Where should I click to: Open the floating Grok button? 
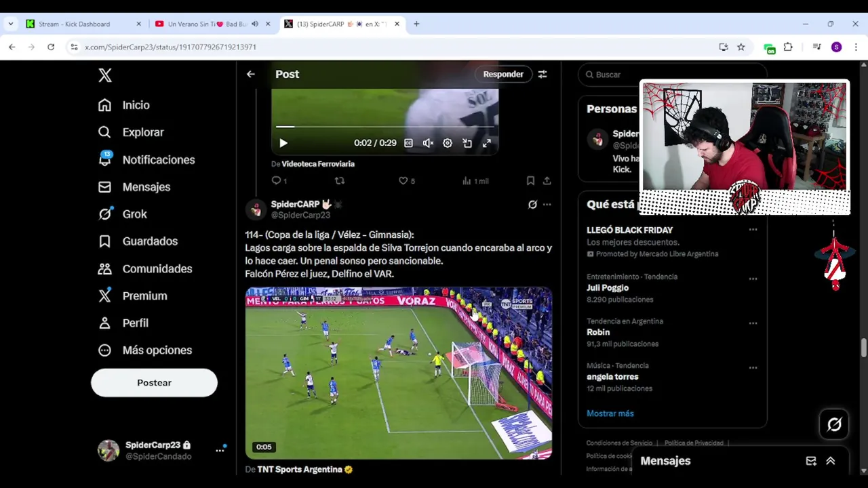(x=834, y=424)
